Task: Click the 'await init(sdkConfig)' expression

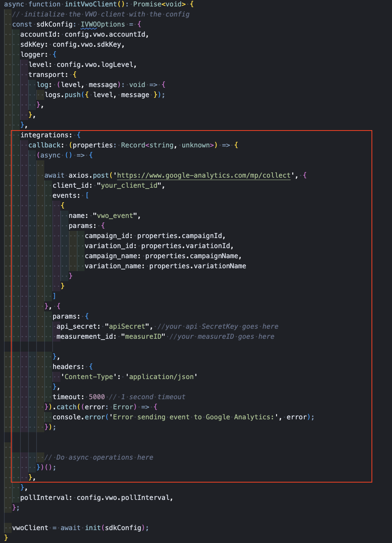Action: coord(103,528)
